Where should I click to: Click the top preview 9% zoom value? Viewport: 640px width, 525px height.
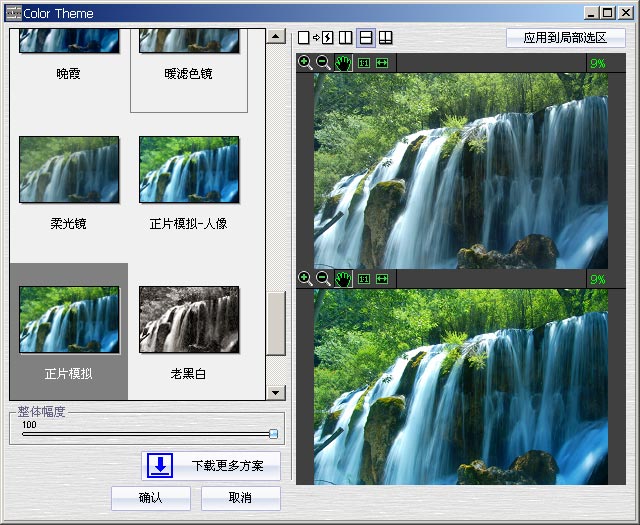(598, 63)
